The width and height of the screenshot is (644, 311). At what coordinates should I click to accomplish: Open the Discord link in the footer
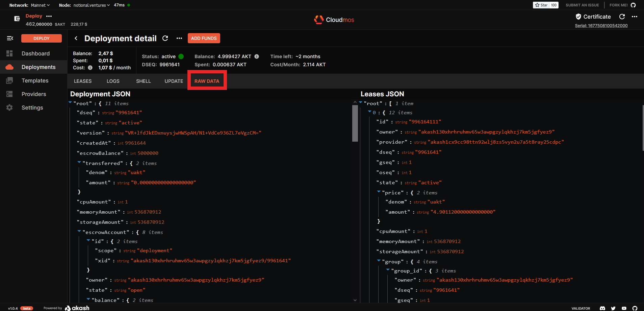point(602,308)
